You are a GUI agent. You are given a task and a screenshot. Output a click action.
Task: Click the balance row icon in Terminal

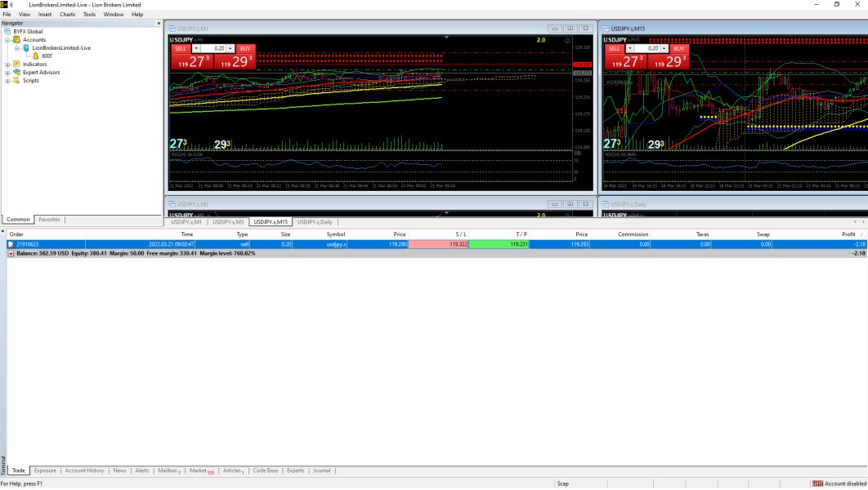(x=11, y=253)
